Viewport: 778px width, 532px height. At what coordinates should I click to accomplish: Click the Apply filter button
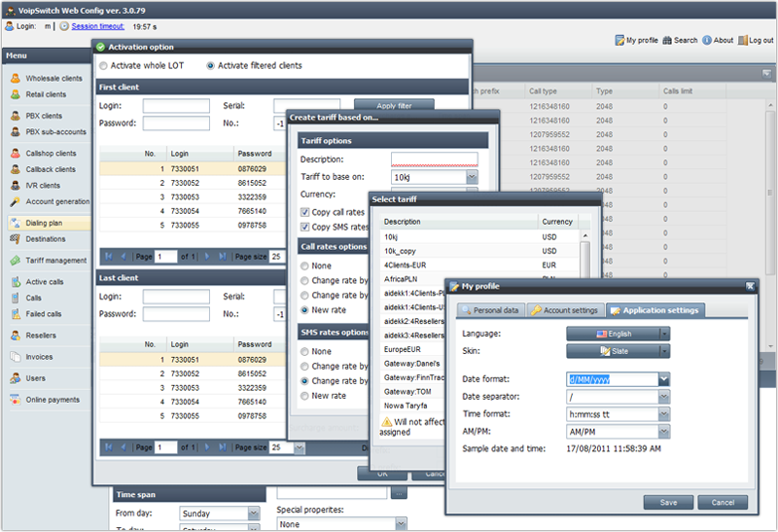[393, 105]
